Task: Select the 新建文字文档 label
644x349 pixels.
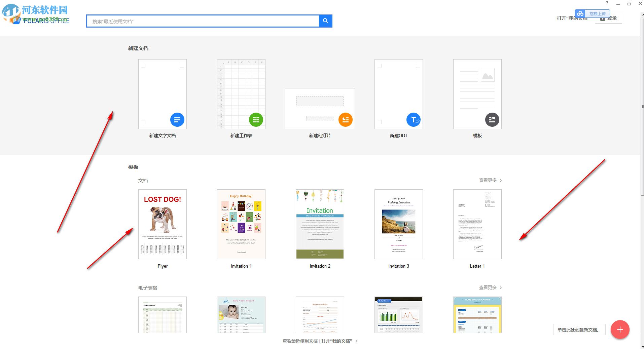Action: pos(163,135)
